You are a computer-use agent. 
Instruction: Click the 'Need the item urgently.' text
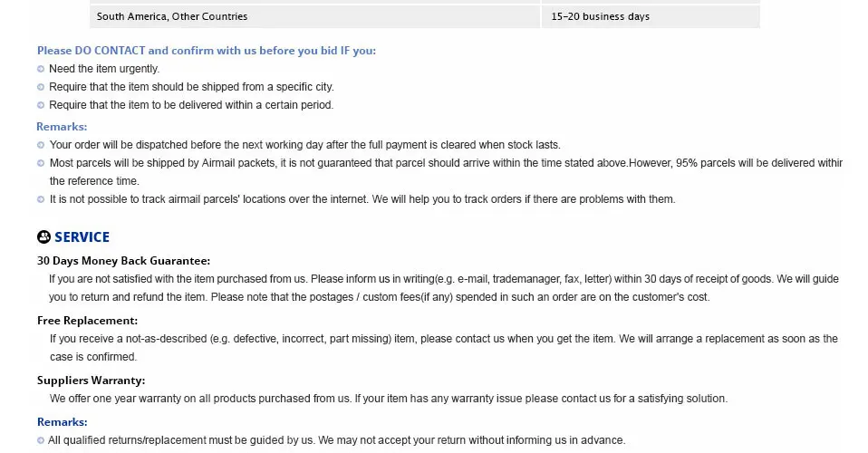click(104, 69)
